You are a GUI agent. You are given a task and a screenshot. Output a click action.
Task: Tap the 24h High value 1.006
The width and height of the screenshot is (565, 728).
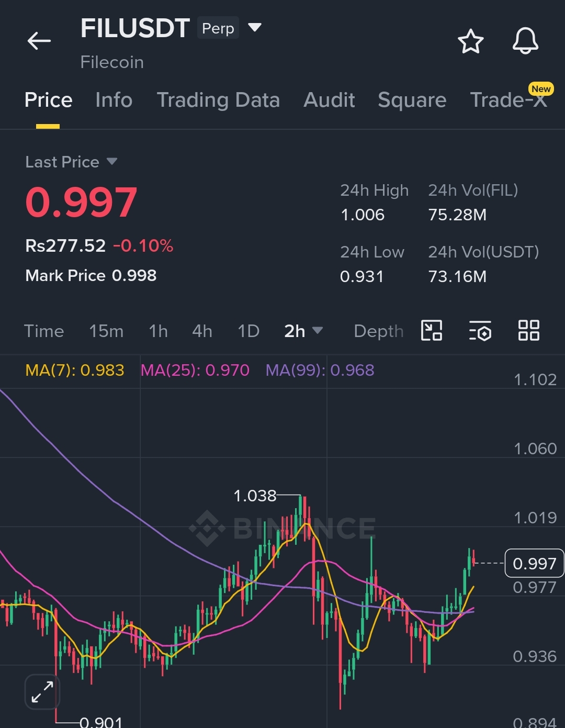pos(363,215)
